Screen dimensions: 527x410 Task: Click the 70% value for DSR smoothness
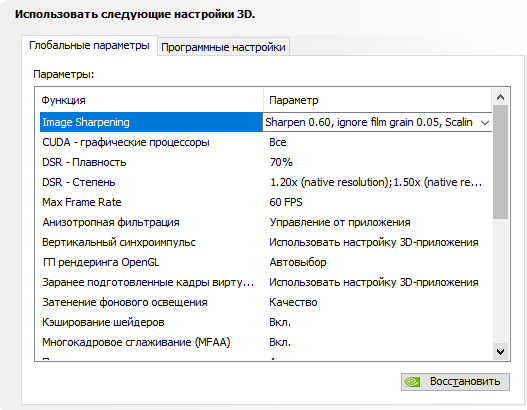coord(281,162)
